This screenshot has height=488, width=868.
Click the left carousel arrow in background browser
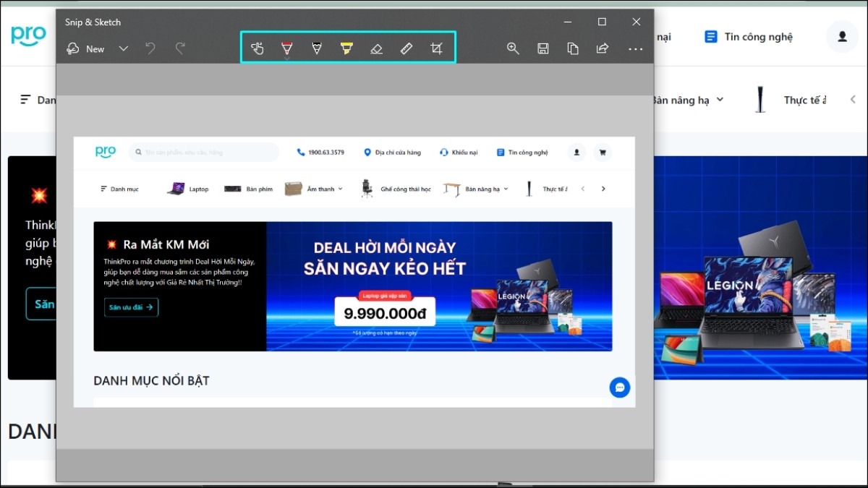click(853, 100)
